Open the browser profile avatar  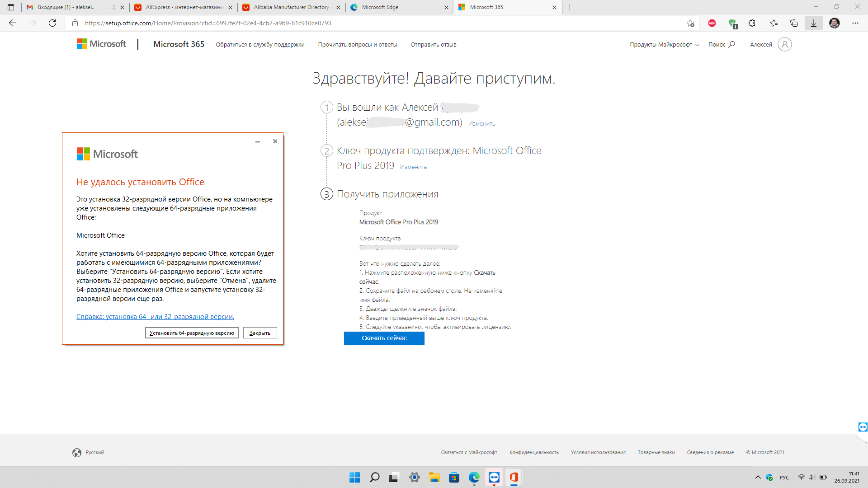tap(835, 23)
